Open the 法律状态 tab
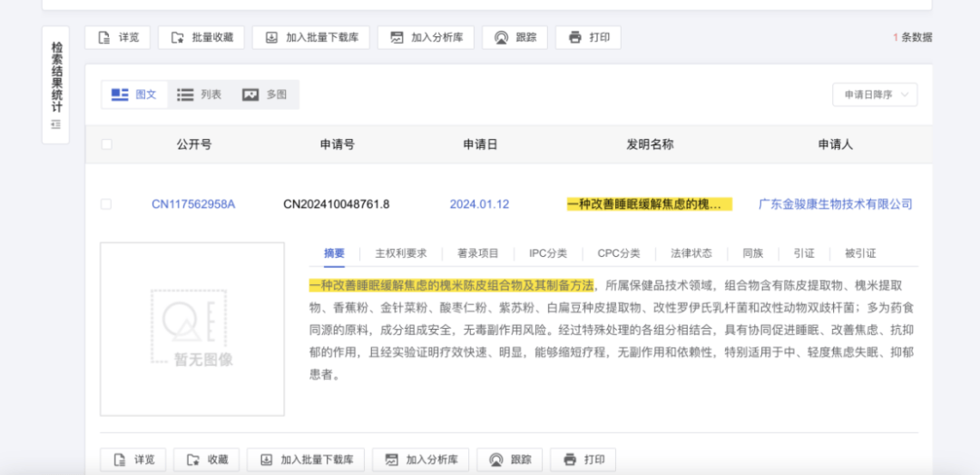Screen dimensions: 980x475 [x=691, y=253]
